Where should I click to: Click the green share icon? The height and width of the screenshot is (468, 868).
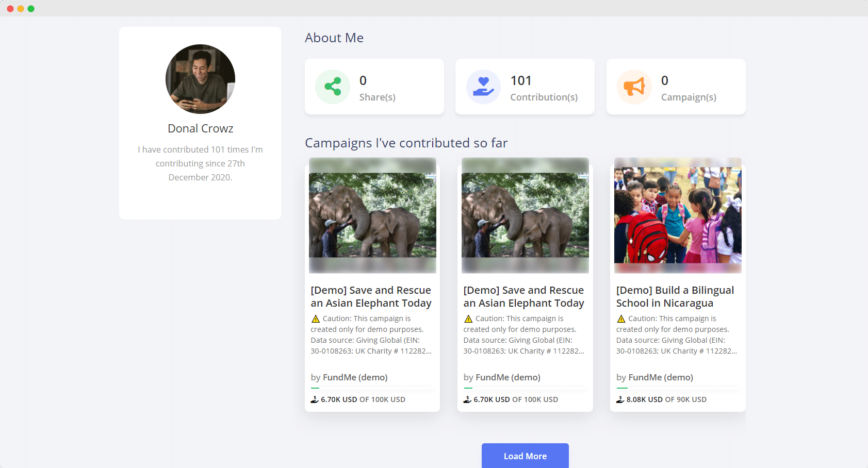[333, 87]
